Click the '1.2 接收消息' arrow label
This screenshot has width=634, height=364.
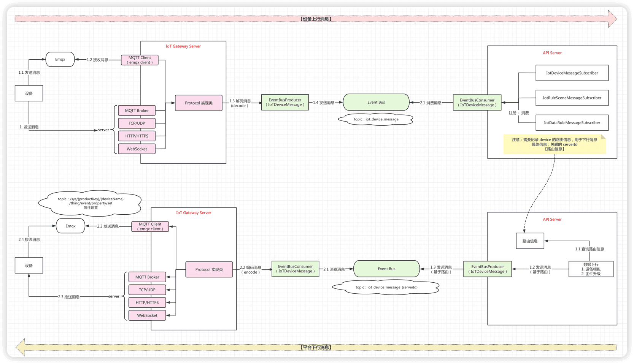pos(97,60)
